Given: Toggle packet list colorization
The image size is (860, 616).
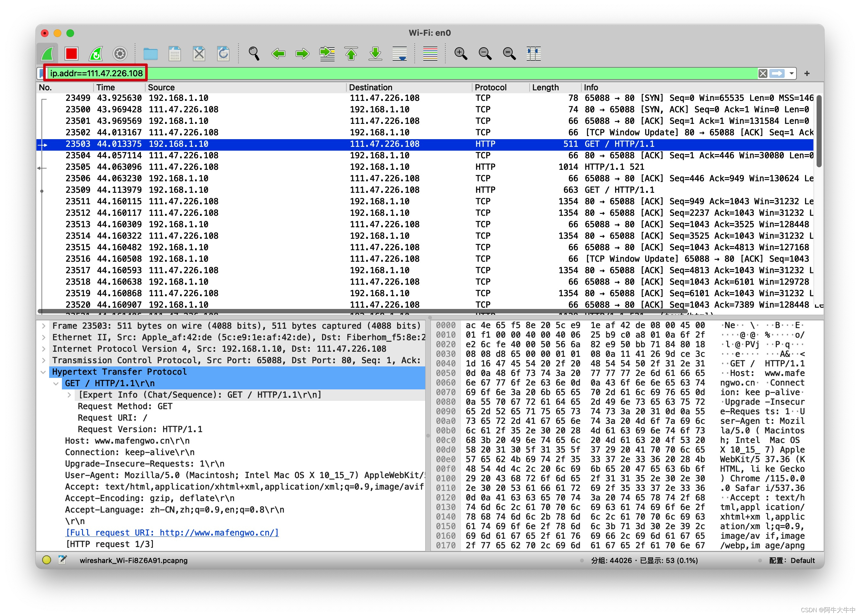Looking at the screenshot, I should coord(430,53).
